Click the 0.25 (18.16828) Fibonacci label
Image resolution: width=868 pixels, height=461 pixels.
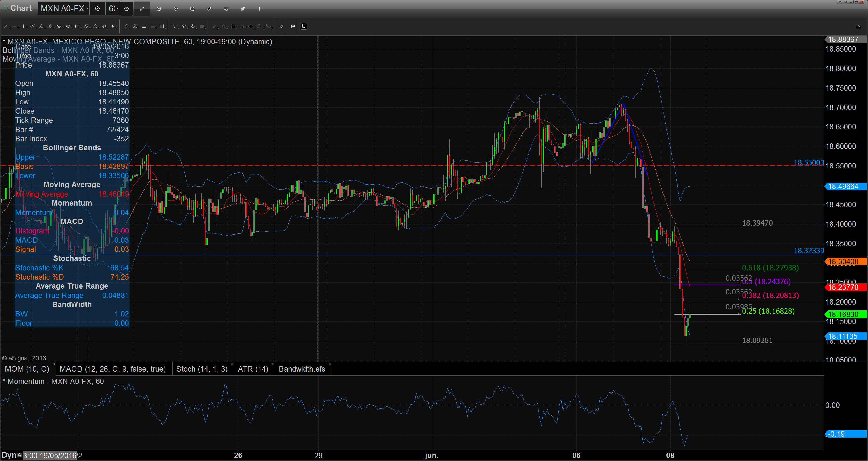tap(768, 311)
